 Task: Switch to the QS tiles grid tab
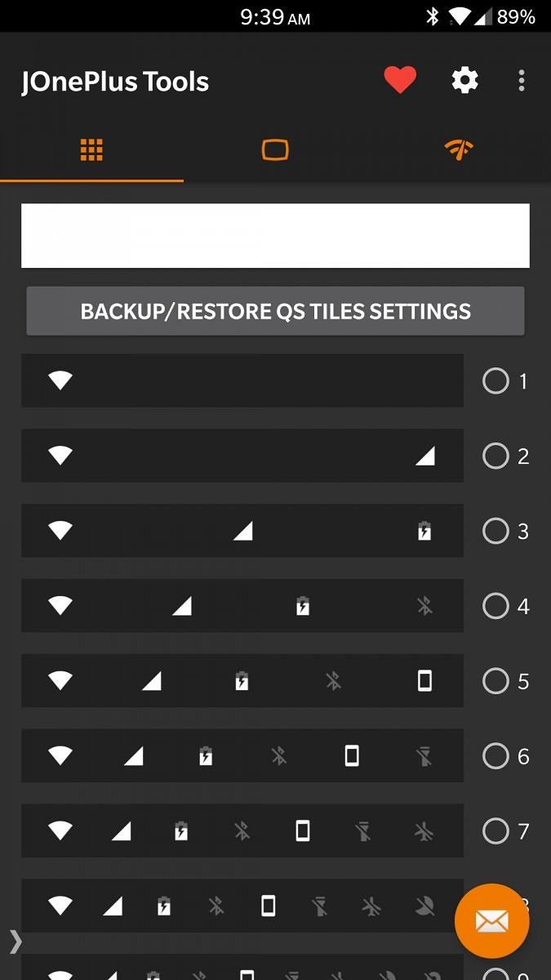coord(91,150)
